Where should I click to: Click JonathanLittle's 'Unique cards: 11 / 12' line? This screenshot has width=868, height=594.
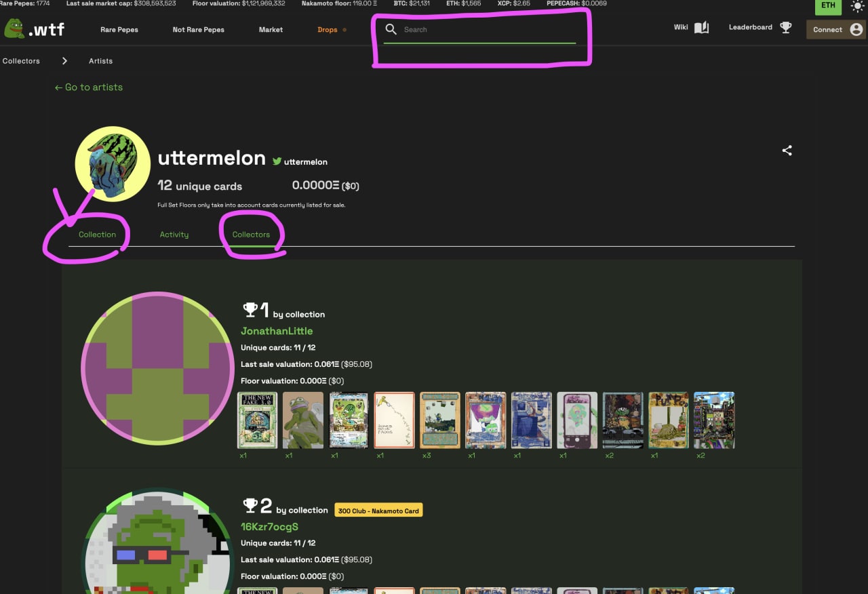click(278, 348)
